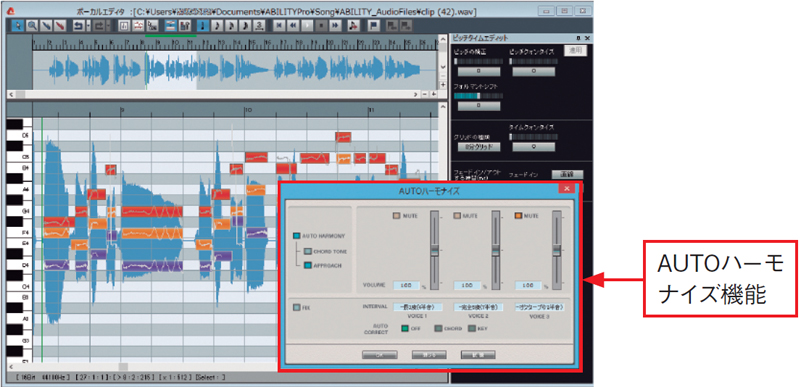
Task: Select the highlighted quarter note icon
Action: point(203,25)
